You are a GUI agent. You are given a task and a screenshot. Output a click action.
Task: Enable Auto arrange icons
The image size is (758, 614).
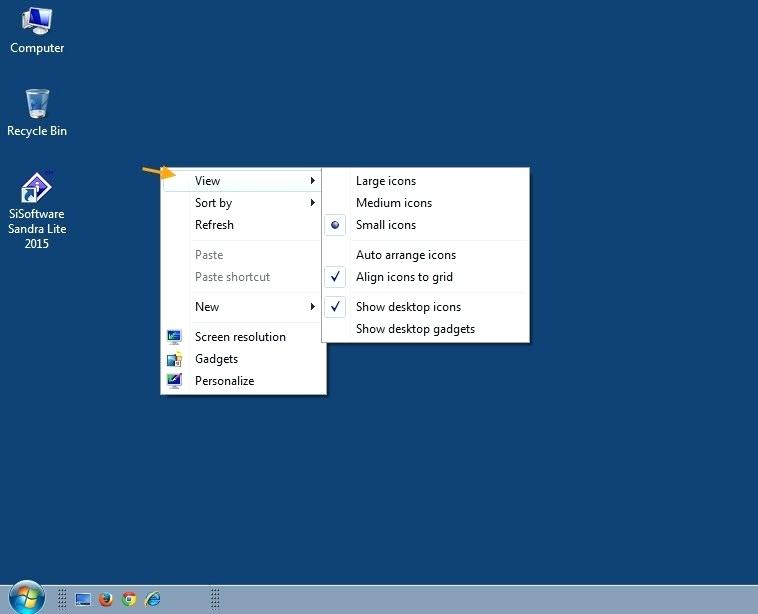tap(426, 255)
